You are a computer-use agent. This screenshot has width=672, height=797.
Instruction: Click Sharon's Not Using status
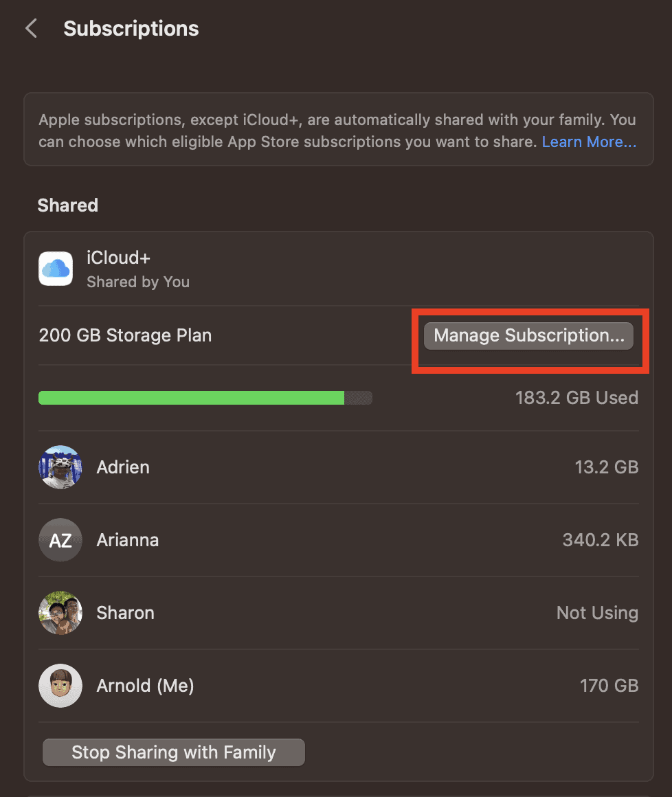point(597,613)
